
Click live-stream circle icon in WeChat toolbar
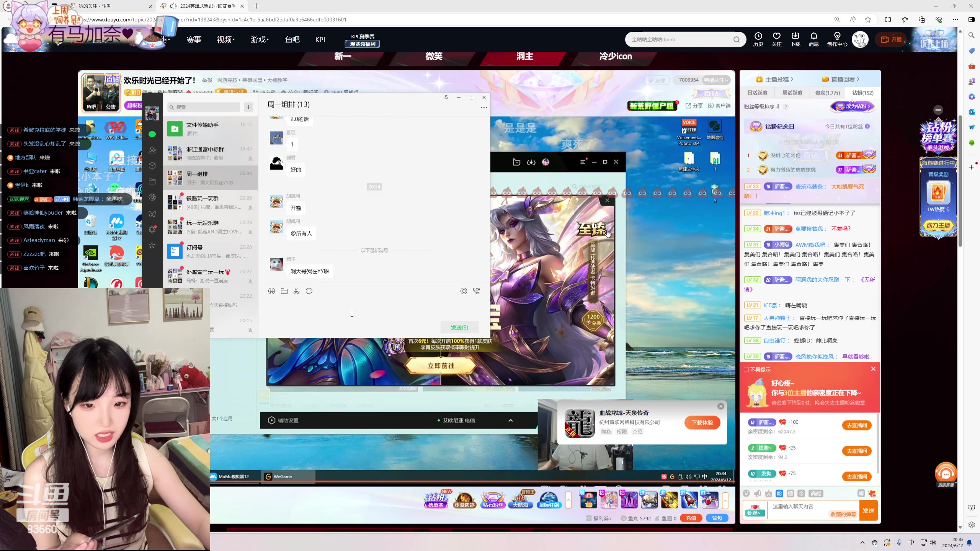click(x=464, y=291)
